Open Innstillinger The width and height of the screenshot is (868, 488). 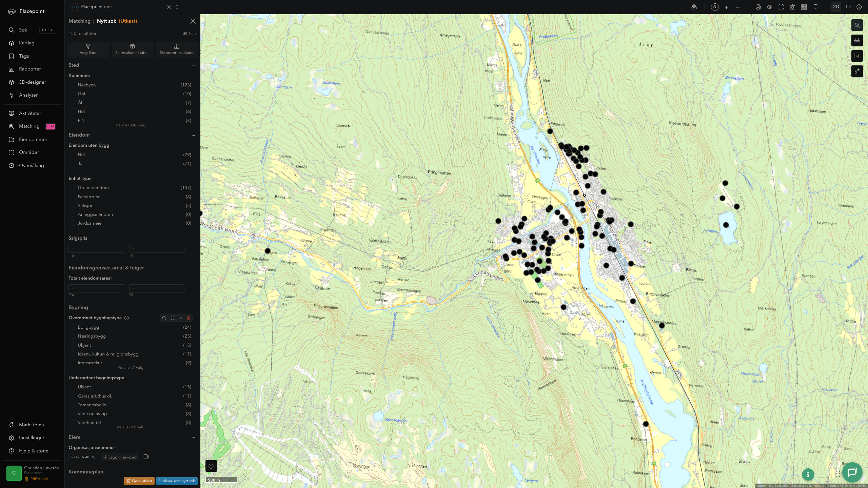[32, 438]
